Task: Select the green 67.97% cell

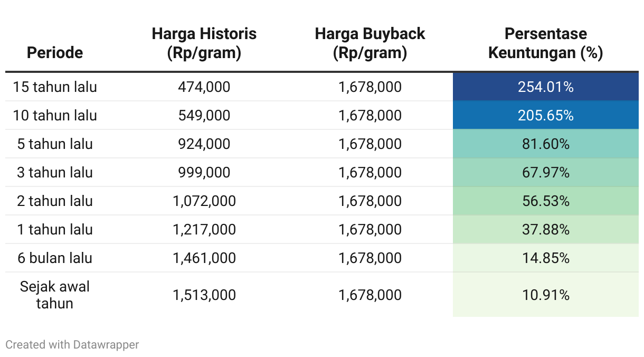Action: tap(546, 172)
